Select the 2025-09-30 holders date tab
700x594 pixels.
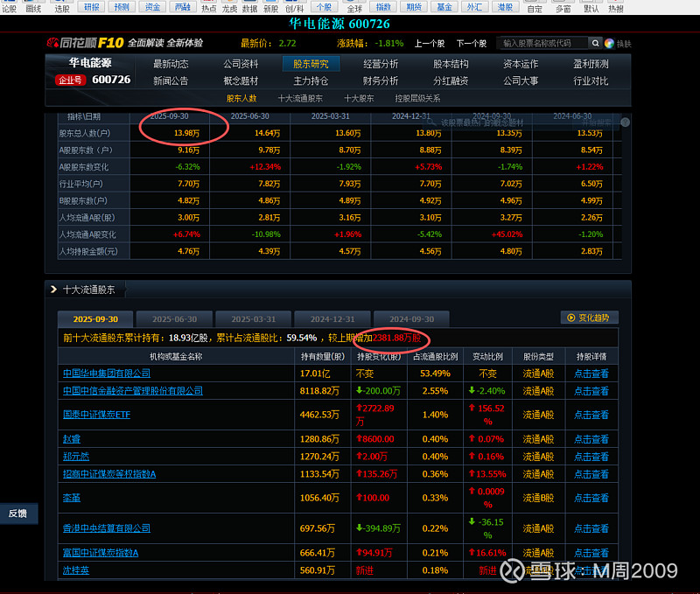(x=95, y=319)
